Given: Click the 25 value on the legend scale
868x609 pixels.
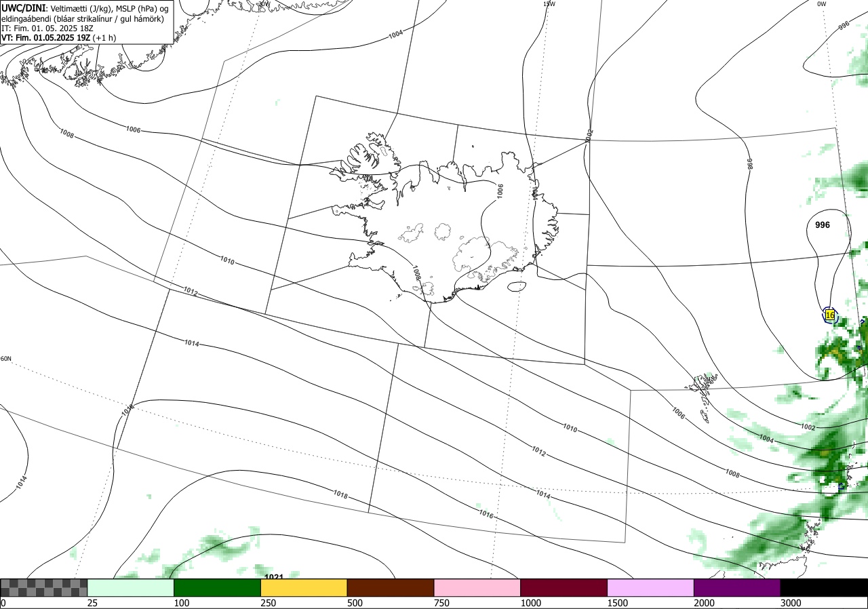Looking at the screenshot, I should click(93, 603).
